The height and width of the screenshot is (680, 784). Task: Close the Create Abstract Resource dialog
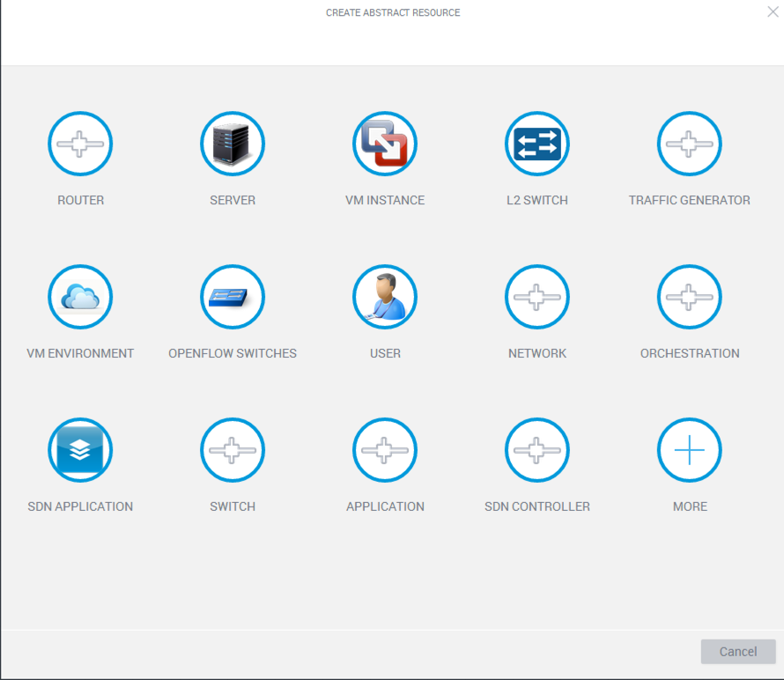[x=773, y=11]
